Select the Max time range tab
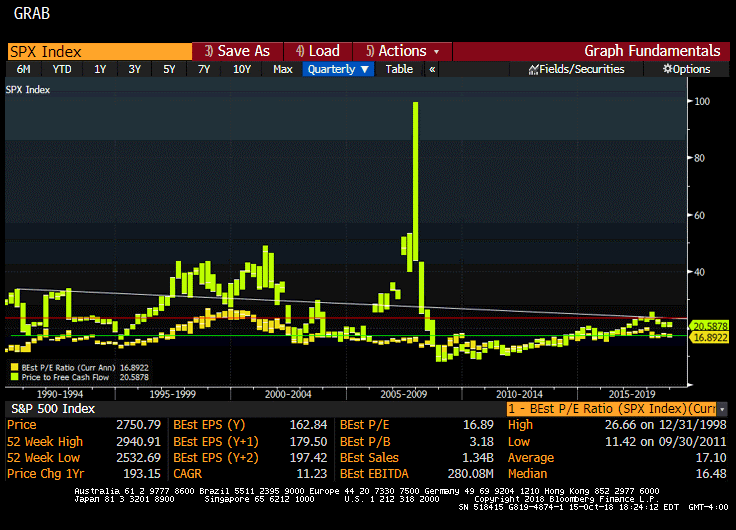 click(283, 69)
